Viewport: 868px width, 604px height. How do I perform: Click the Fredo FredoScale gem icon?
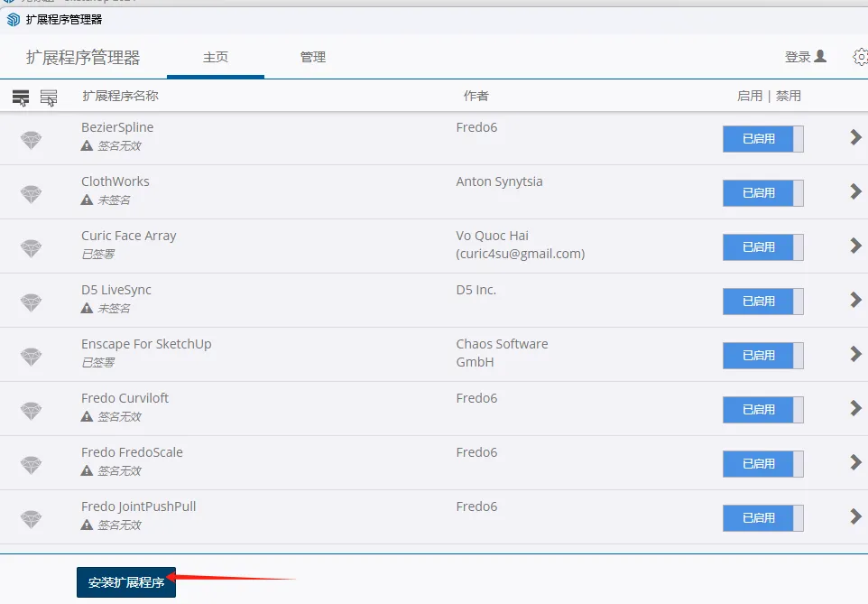(x=31, y=464)
